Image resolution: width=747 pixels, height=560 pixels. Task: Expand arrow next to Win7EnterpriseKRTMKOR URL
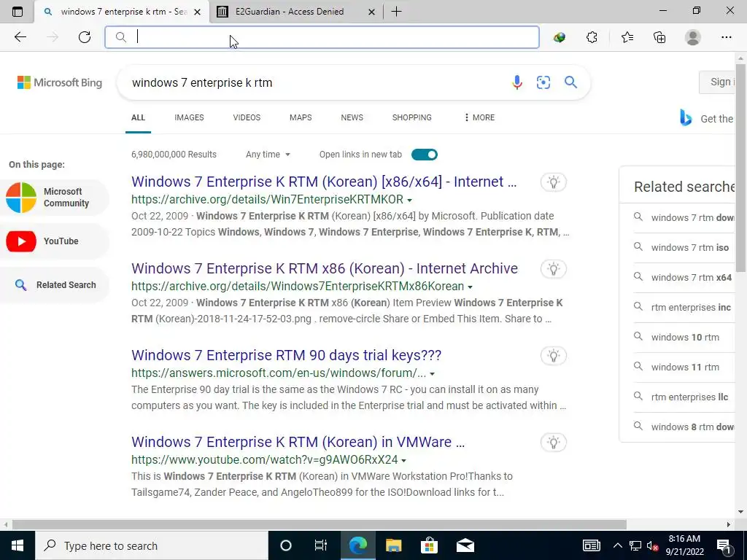coord(409,200)
